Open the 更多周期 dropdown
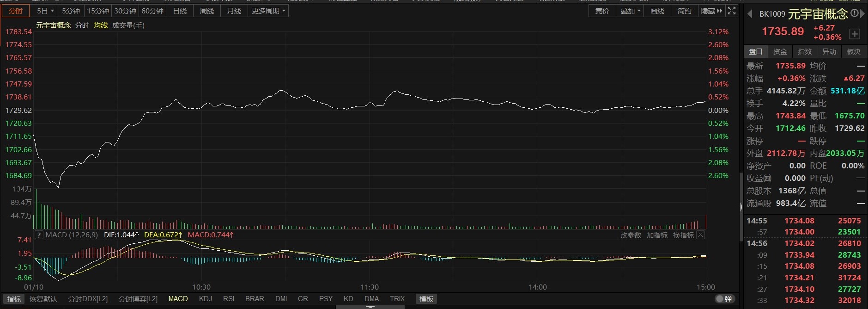This screenshot has width=868, height=309. tap(268, 11)
